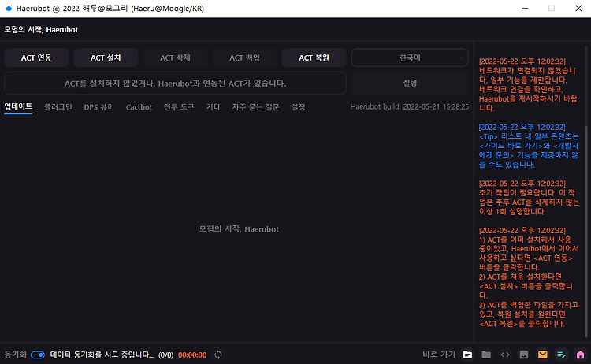
Task: Click the 00:00:00 sync timer
Action: [192, 355]
